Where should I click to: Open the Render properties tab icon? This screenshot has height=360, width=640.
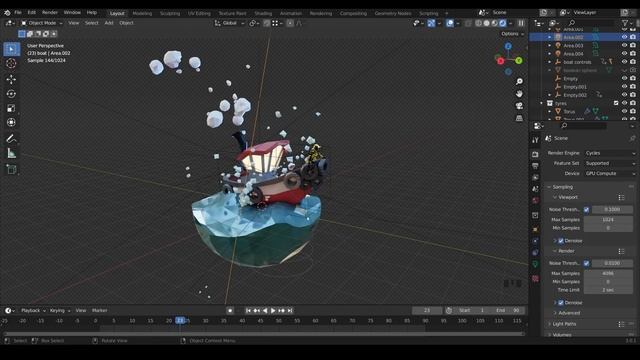point(536,154)
